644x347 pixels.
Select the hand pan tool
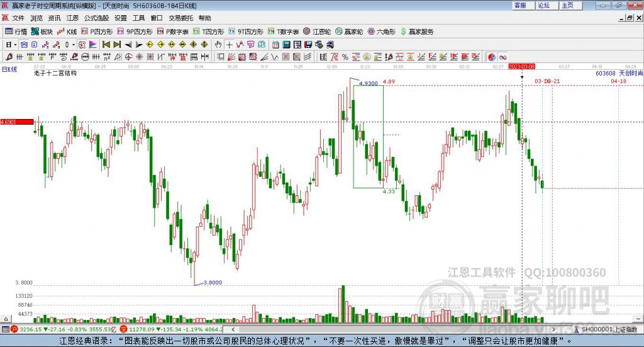218,45
